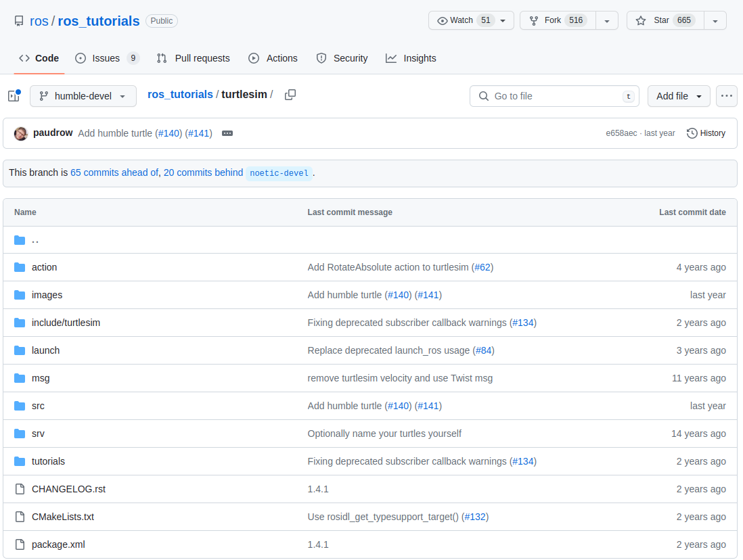The image size is (743, 560).
Task: Open the Pull requests tab
Action: point(194,58)
